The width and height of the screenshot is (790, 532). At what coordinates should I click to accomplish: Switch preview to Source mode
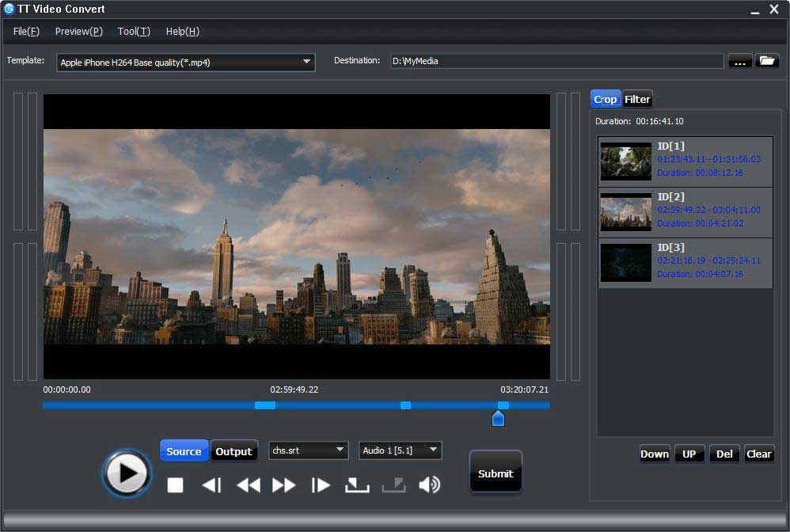tap(184, 451)
